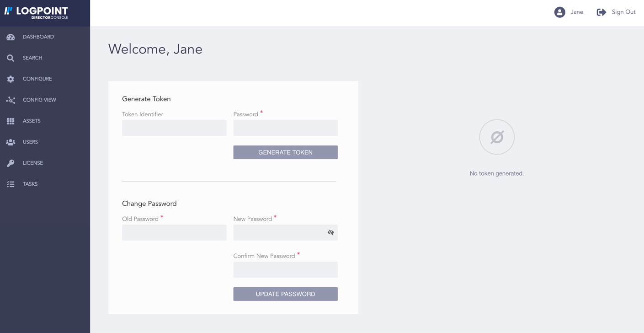Image resolution: width=644 pixels, height=333 pixels.
Task: Click the Dashboard gauge icon
Action: coord(11,37)
